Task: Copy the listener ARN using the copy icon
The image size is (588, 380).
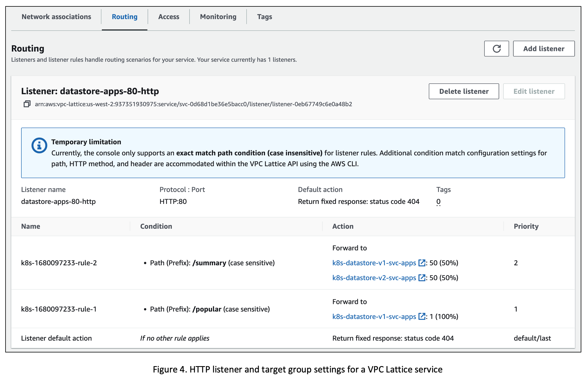Action: click(26, 104)
